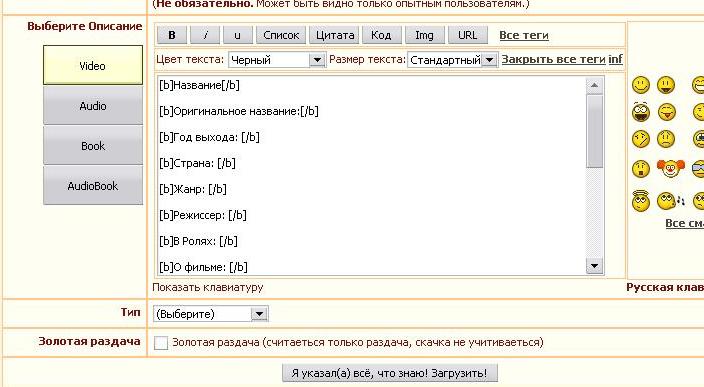Insert image tag with Img button
704x387 pixels.
click(425, 35)
